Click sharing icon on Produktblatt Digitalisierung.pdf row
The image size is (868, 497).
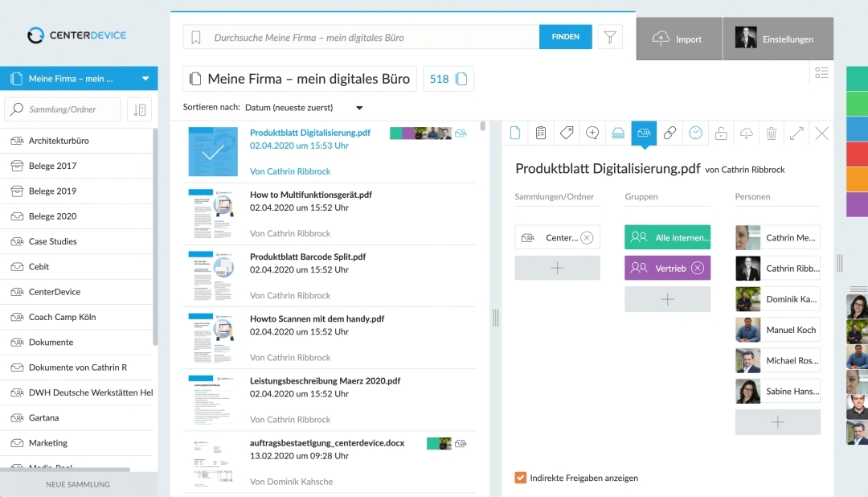461,133
